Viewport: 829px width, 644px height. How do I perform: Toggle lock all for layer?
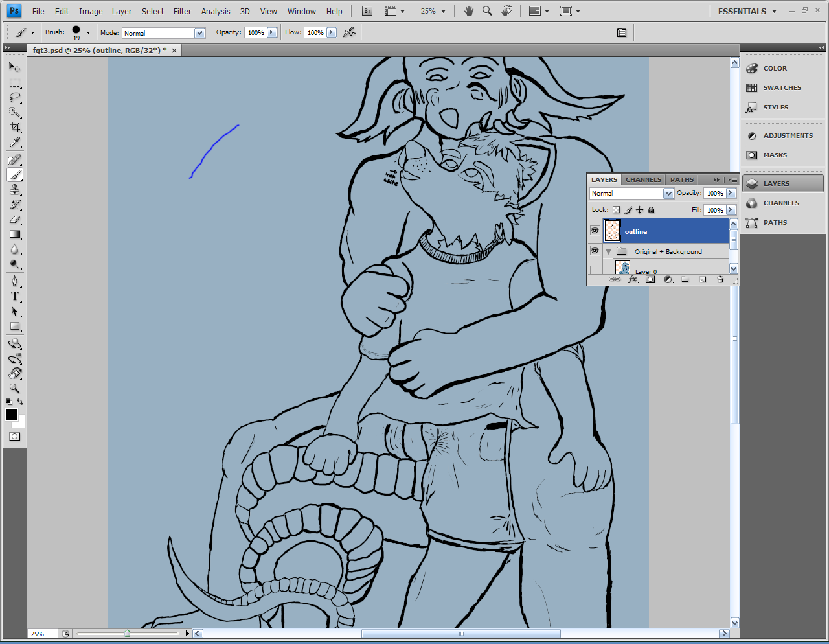[x=652, y=210]
